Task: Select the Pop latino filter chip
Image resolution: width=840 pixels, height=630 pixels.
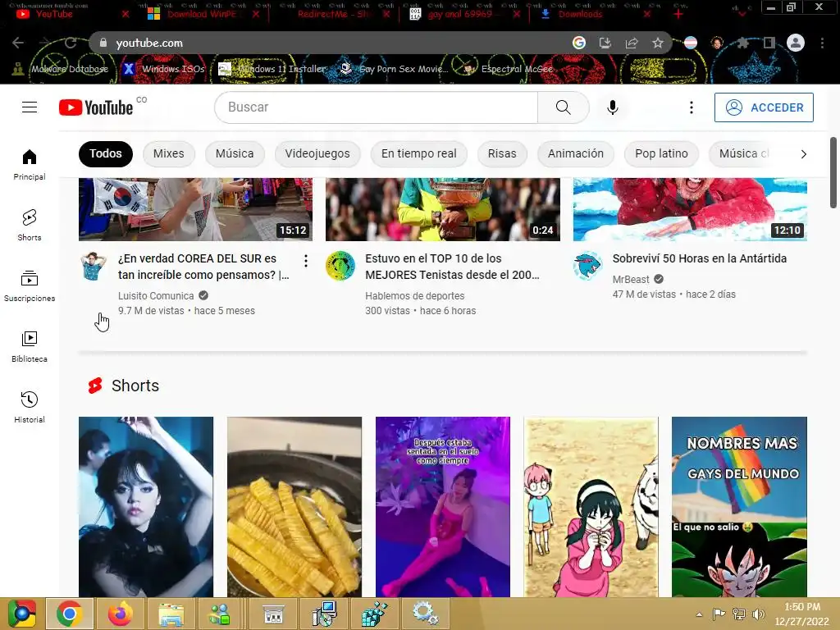Action: 661,153
